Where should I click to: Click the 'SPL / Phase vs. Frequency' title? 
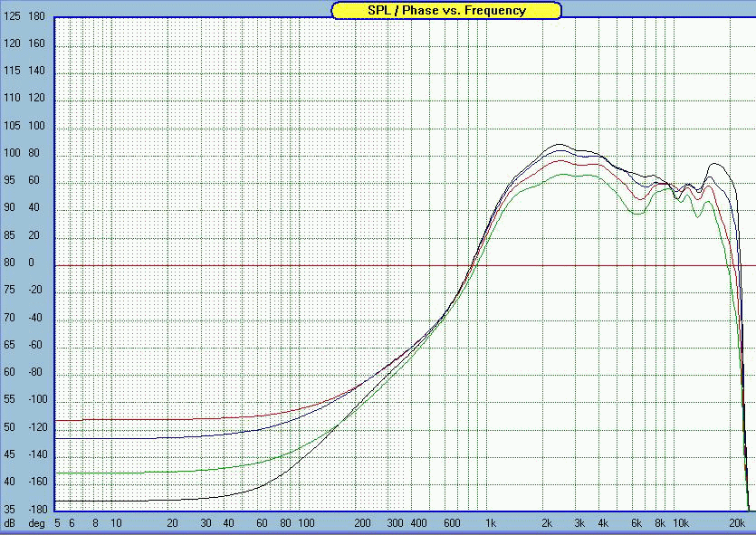[x=446, y=10]
